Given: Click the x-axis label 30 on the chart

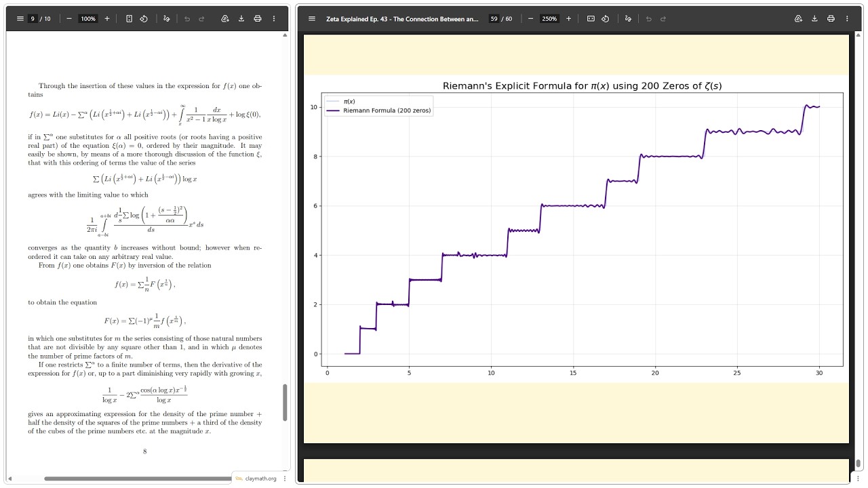Looking at the screenshot, I should [819, 373].
